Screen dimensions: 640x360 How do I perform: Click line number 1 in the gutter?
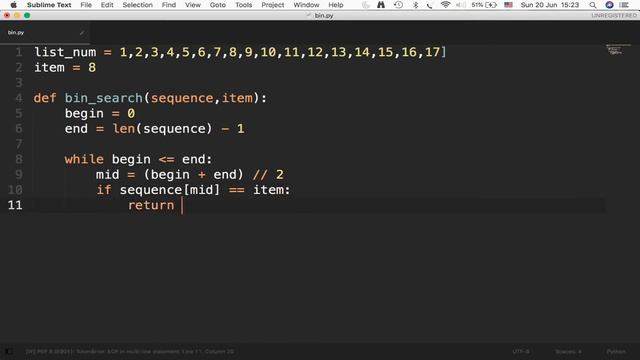(x=19, y=52)
